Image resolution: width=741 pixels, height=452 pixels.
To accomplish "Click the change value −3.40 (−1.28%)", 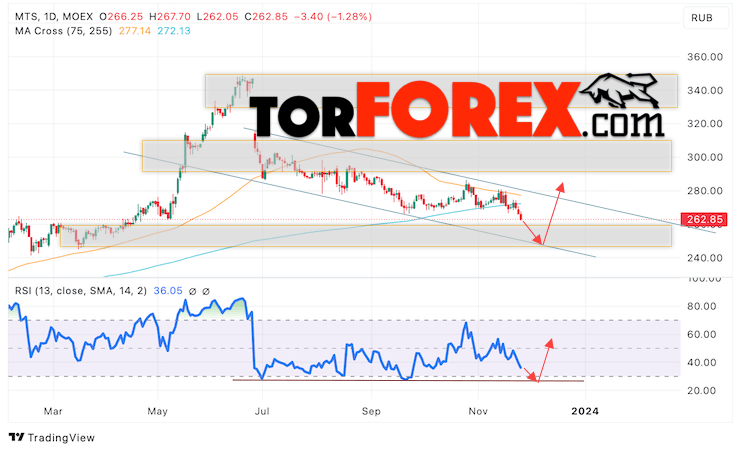I will [x=333, y=17].
